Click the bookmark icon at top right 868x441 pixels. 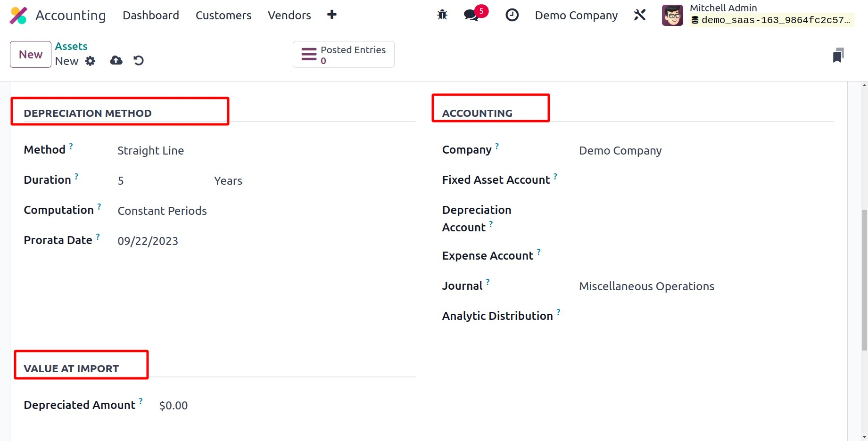click(838, 55)
